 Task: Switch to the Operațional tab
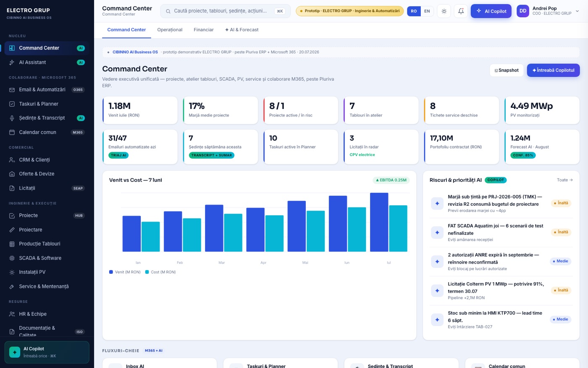170,30
